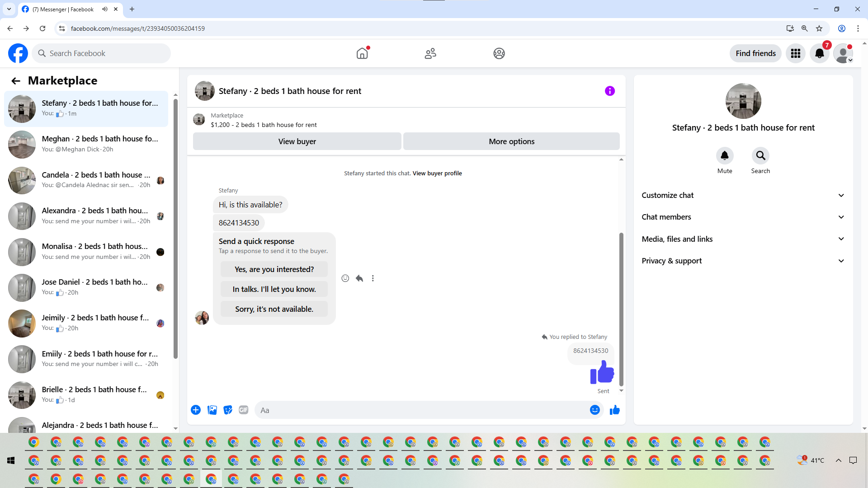The image size is (868, 488).
Task: Show hidden system tray icons
Action: click(839, 460)
